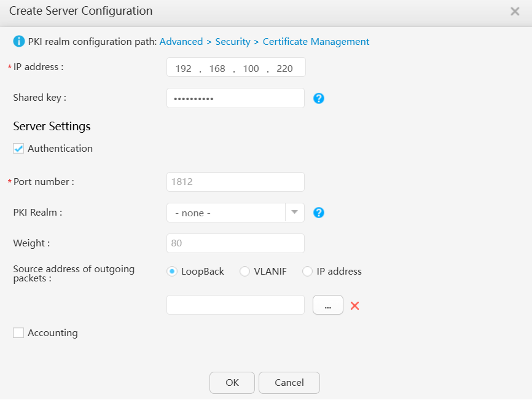
Task: Click the blue info icon near PKI path
Action: click(19, 41)
